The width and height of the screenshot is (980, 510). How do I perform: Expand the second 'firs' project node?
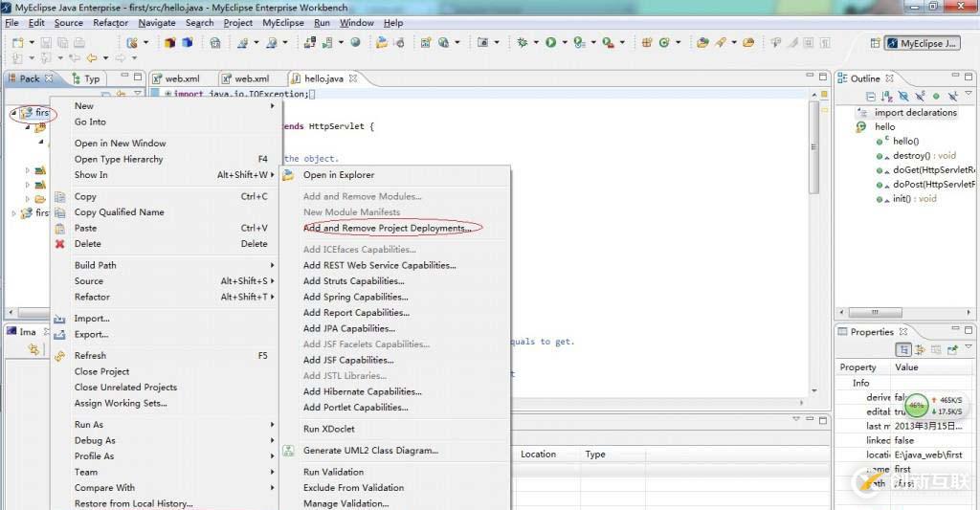13,213
